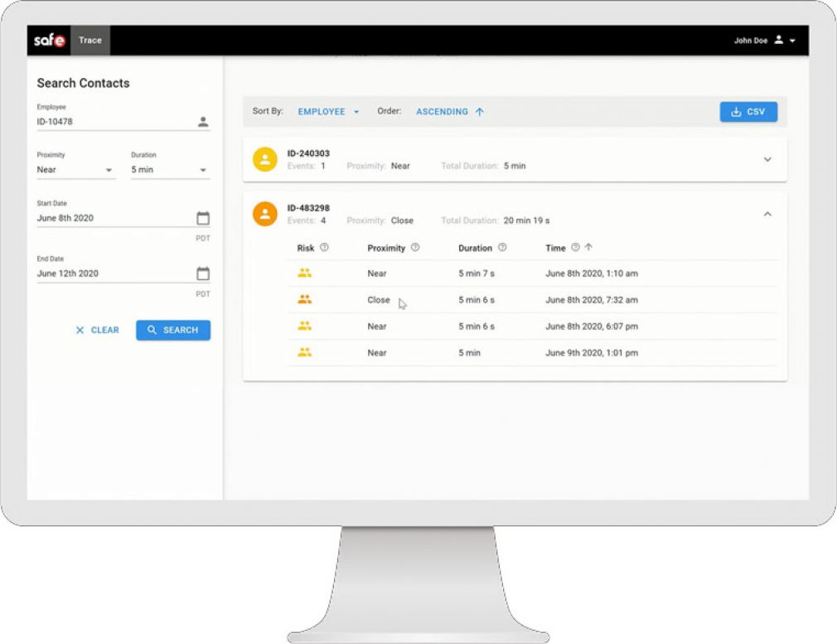Viewport: 837px width, 644px height.
Task: Download results with the CSV button
Action: click(x=748, y=112)
